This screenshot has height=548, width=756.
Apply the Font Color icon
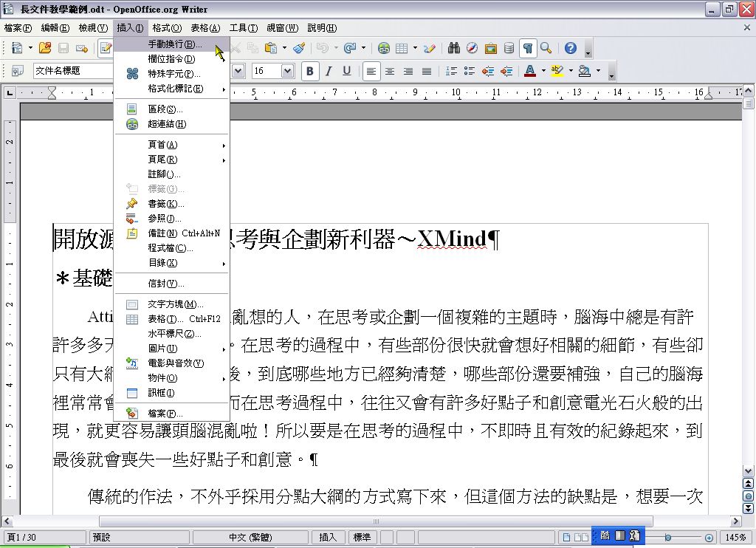tap(530, 71)
